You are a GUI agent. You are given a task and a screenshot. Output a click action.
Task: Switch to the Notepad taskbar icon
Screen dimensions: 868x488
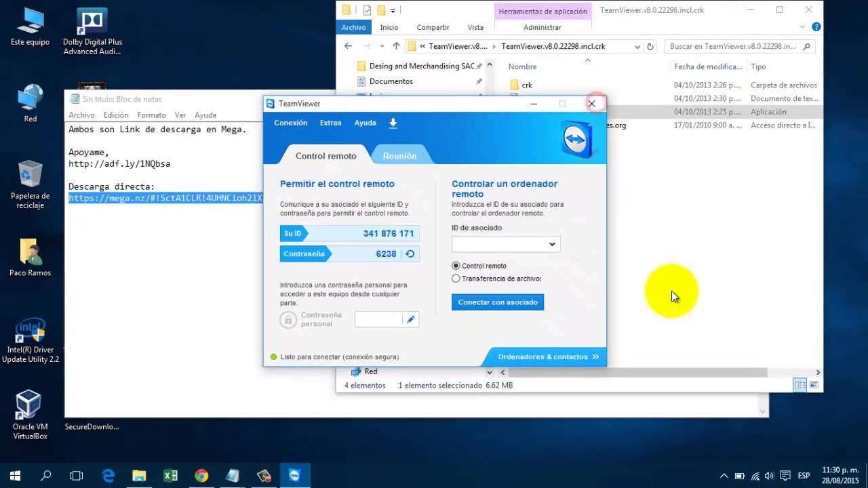click(x=233, y=476)
